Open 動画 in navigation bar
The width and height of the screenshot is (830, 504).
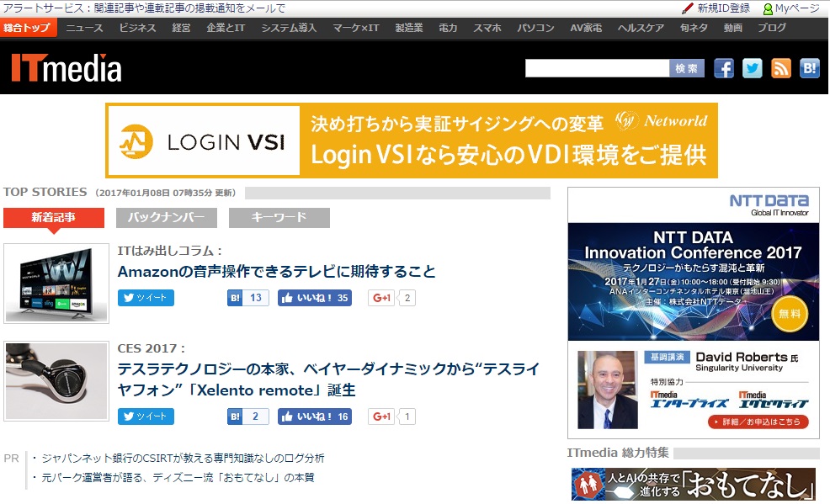732,28
